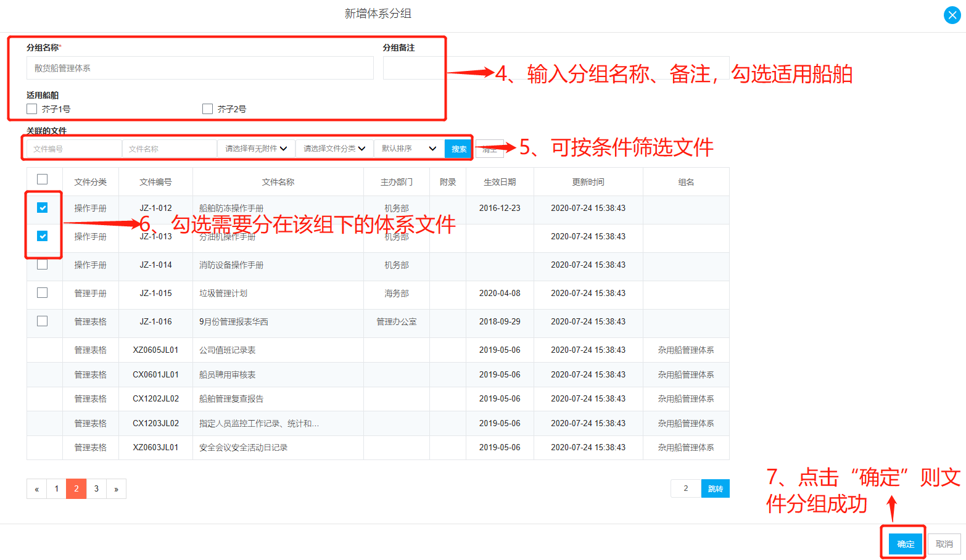The height and width of the screenshot is (560, 966).
Task: Go to page 1
Action: pos(56,488)
